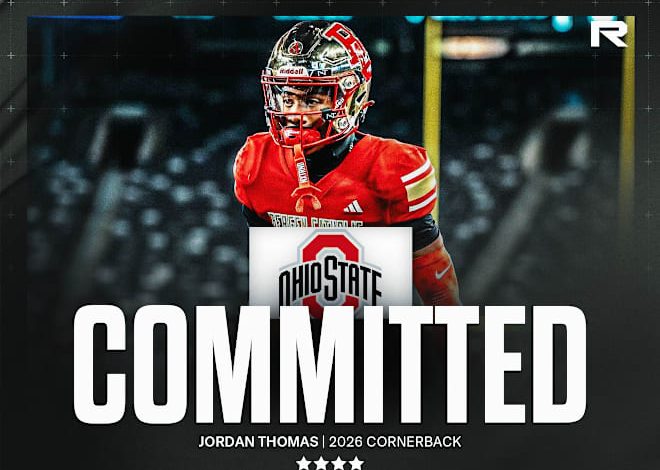Click the hanging orange mouthguard strap
The width and height of the screenshot is (660, 470).
304,179
